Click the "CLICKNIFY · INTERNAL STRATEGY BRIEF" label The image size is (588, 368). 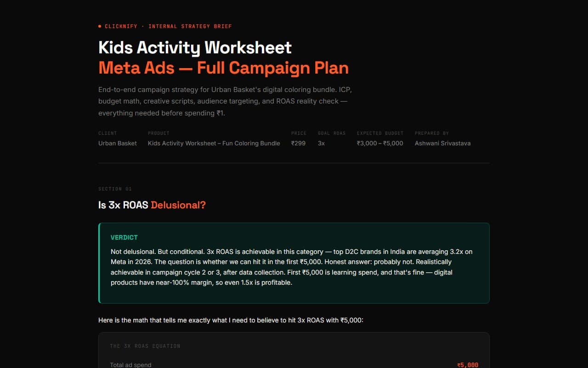click(168, 26)
